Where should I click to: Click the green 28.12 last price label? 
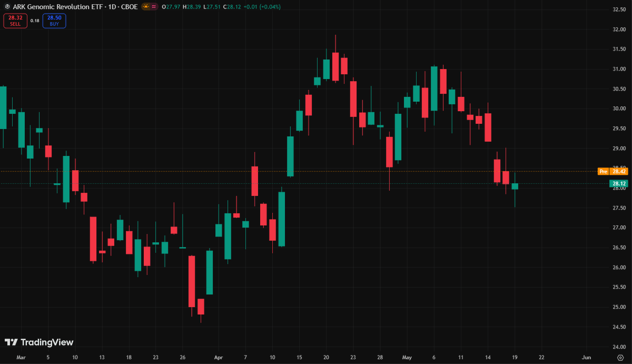tap(618, 184)
